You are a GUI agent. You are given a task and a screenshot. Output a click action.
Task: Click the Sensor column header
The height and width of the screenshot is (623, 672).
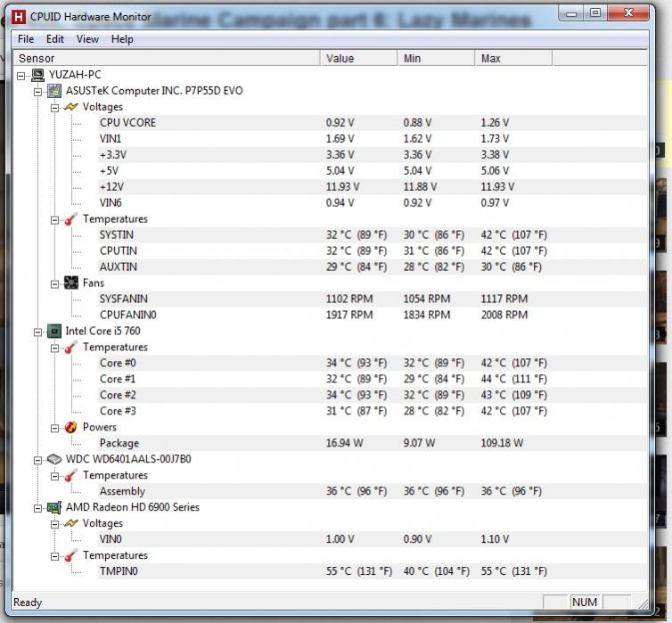168,59
